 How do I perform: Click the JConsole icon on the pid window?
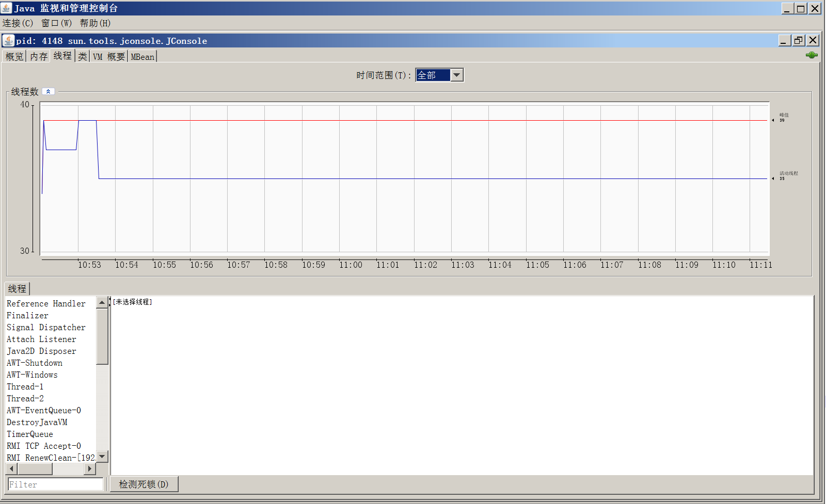click(x=9, y=40)
